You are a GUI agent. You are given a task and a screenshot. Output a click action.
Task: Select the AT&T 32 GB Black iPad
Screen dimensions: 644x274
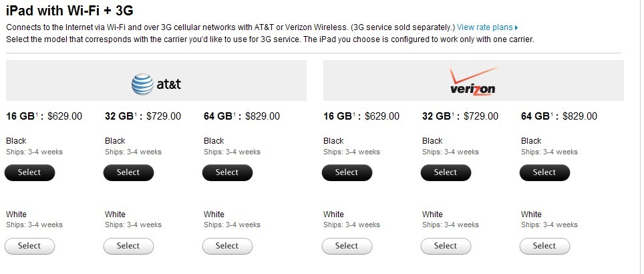[128, 172]
